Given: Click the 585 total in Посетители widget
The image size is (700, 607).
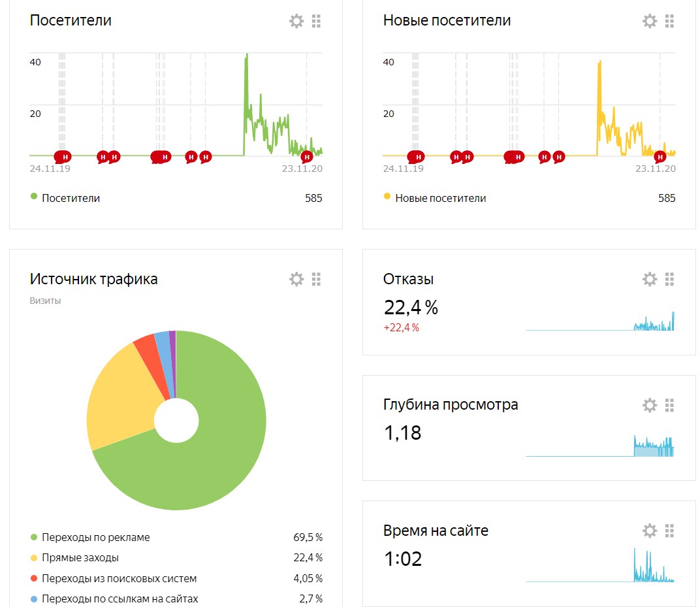Looking at the screenshot, I should [313, 199].
